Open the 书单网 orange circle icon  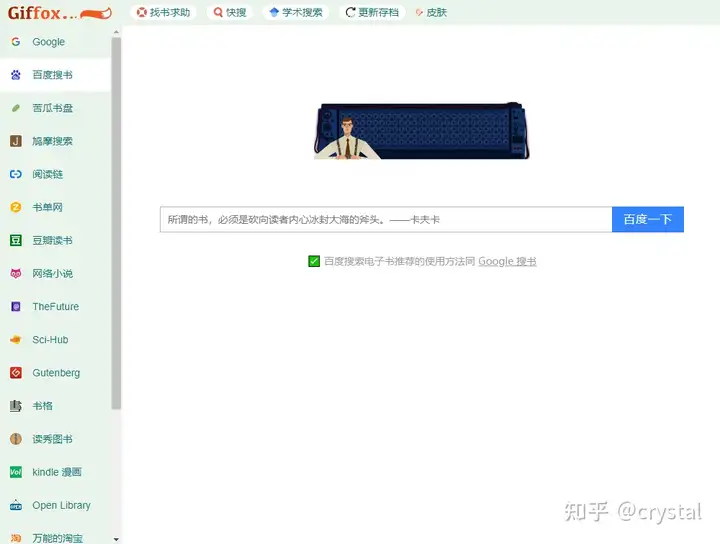point(16,207)
